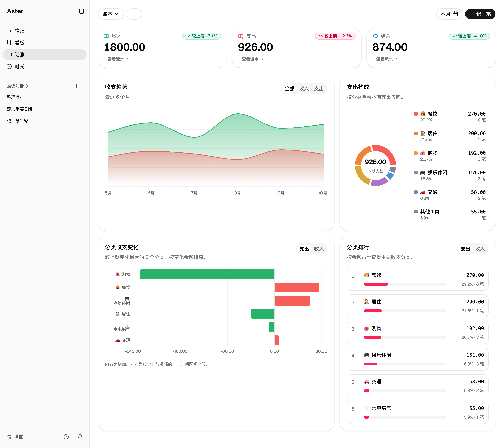Add a new conversation with plus icon
Screen dimensions: 504x448
(x=77, y=86)
